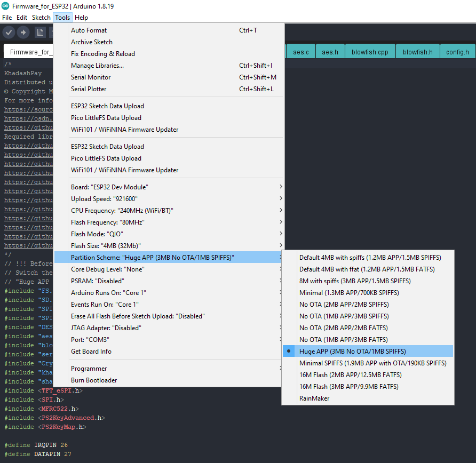Switch to the blowfish.h tab
Image resolution: width=476 pixels, height=463 pixels.
pos(418,52)
